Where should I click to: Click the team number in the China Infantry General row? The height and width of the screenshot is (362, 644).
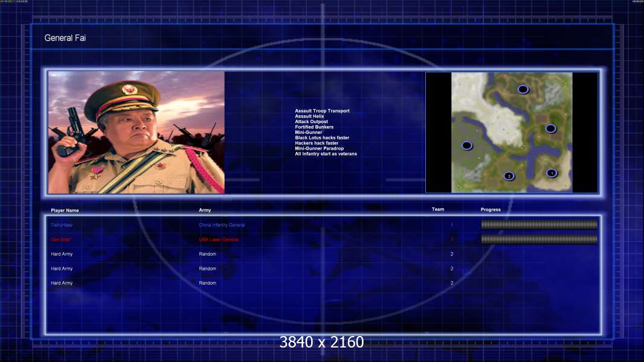452,224
